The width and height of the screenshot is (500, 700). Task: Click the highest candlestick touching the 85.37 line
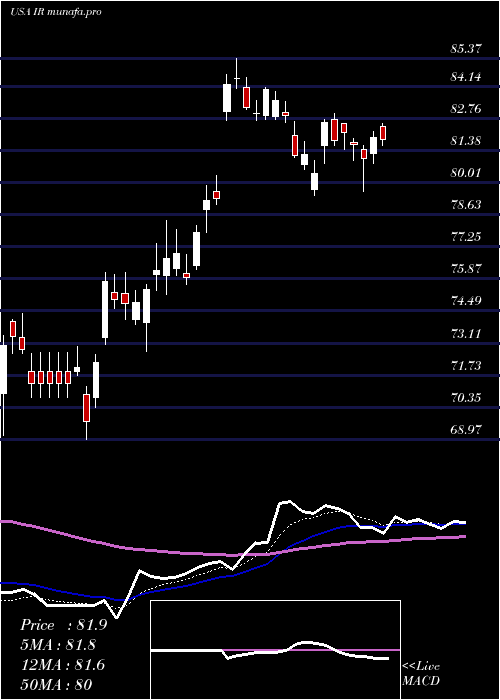(237, 74)
